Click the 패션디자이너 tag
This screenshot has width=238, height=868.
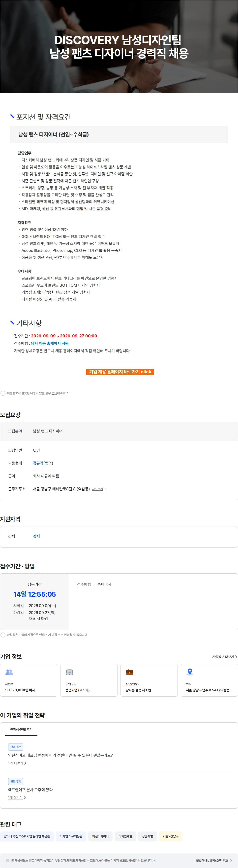pos(100,836)
